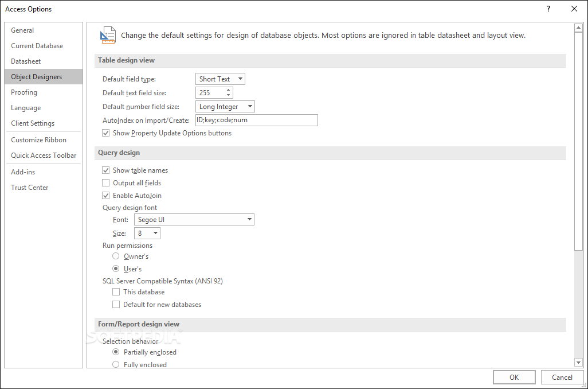The height and width of the screenshot is (389, 588).
Task: Open Client Settings category
Action: 44,123
